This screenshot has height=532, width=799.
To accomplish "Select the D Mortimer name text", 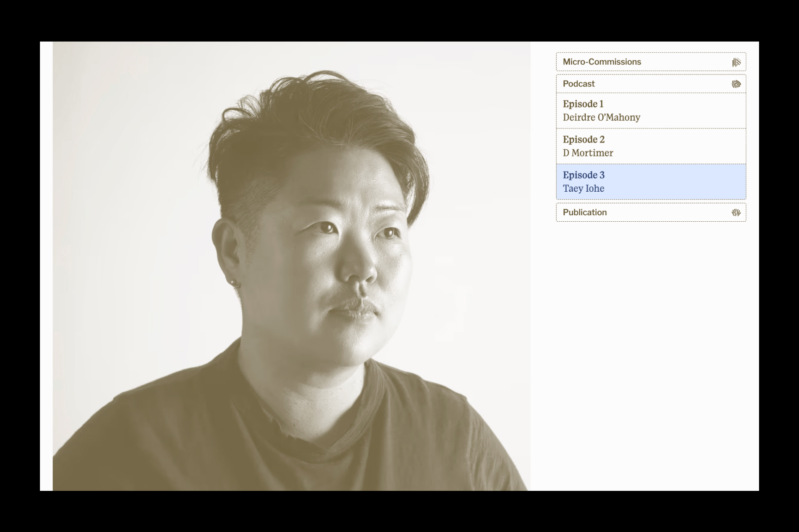I will pos(588,153).
